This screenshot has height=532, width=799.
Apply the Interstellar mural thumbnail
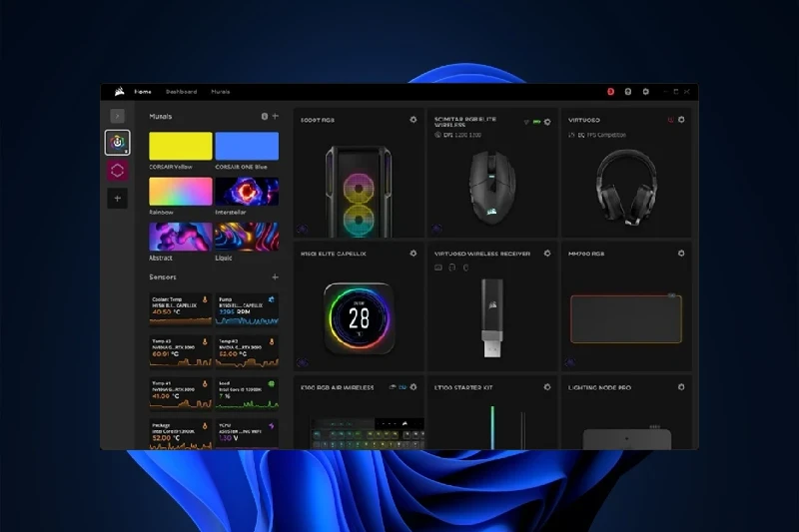pyautogui.click(x=247, y=191)
